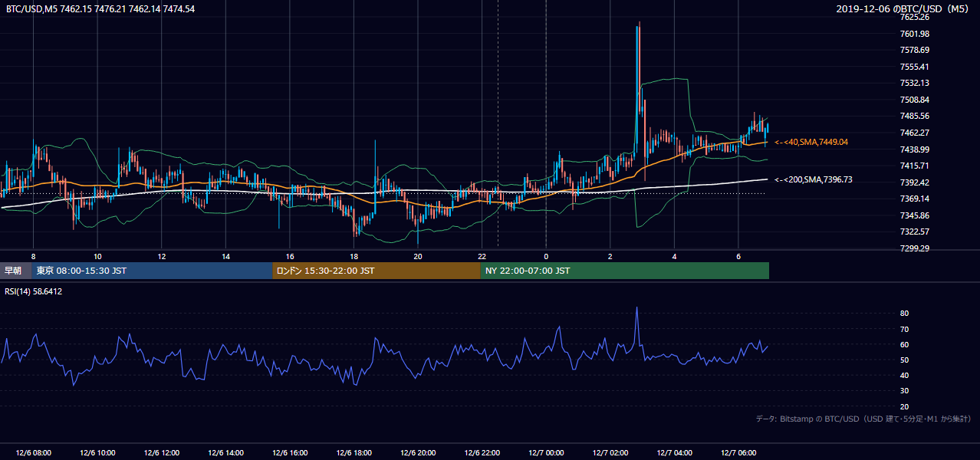Click price axis value 7532.13
Viewport: 980px width, 460px height.
point(915,83)
